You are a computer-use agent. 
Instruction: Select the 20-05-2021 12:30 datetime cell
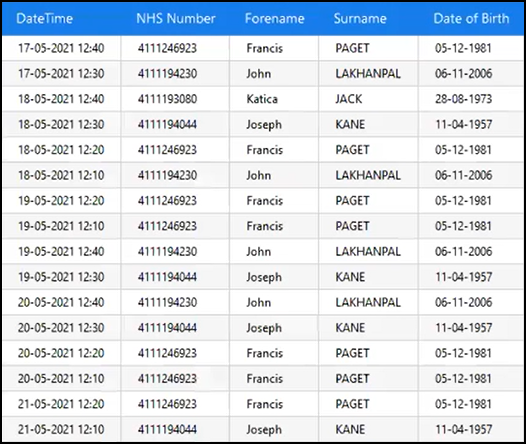(61, 328)
